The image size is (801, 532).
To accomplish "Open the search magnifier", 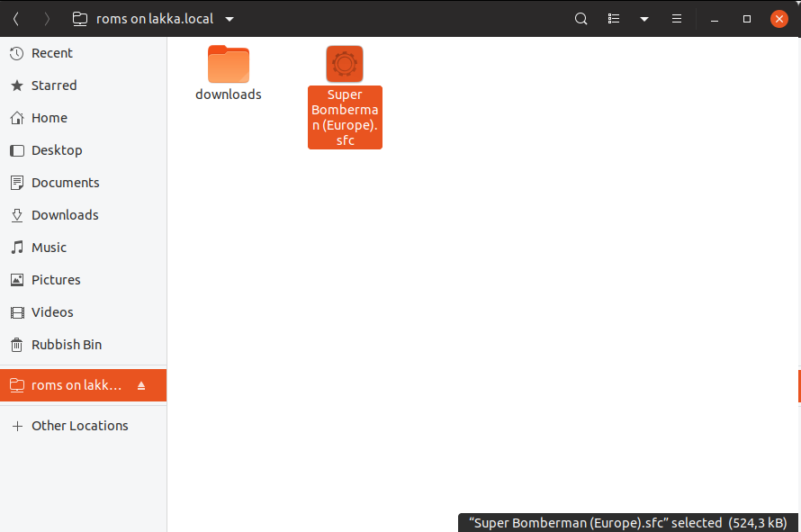I will coord(580,19).
